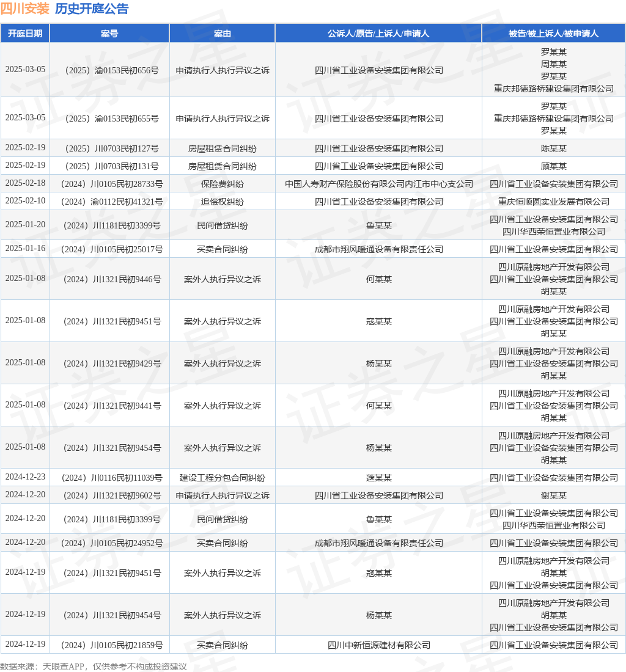Screen dimensions: 626x672
Task: Click the 数据来源 footer note
Action: (x=94, y=667)
